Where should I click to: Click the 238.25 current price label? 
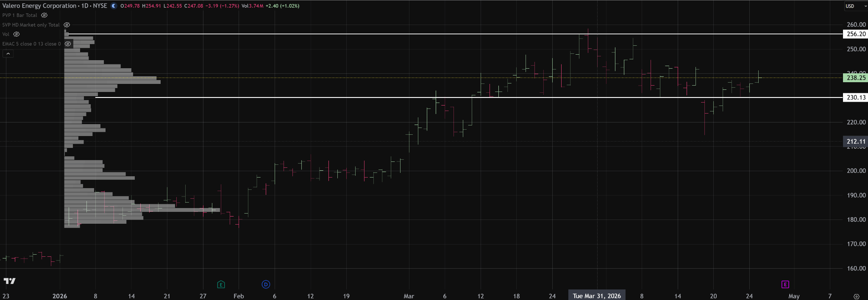[x=856, y=78]
